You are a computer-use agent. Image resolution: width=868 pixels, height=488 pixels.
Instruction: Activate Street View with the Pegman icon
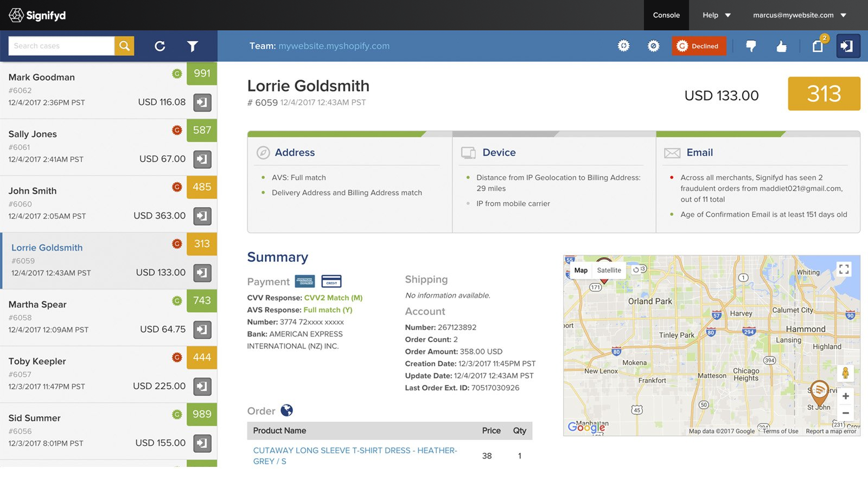(x=846, y=373)
